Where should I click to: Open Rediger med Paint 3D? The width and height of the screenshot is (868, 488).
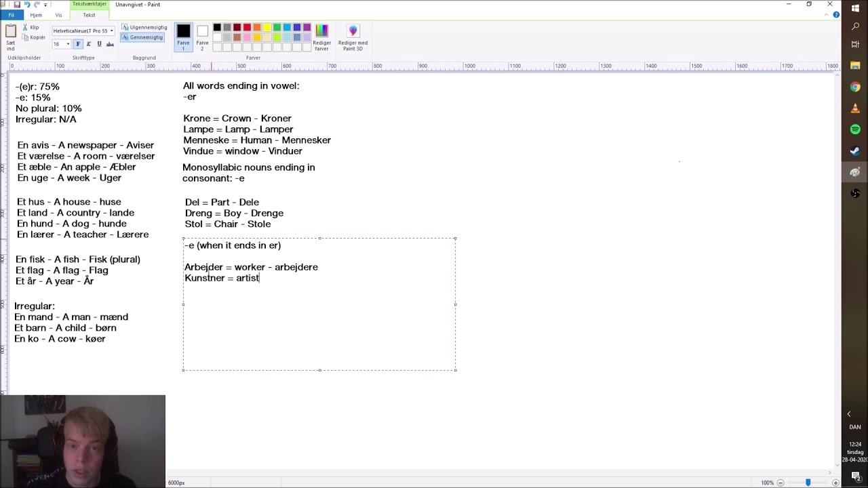pyautogui.click(x=353, y=38)
